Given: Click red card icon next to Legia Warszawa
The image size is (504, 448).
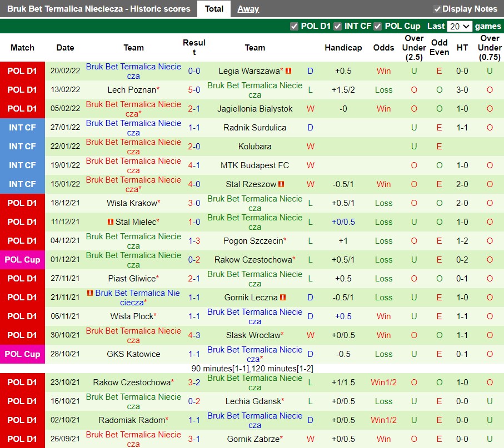Looking at the screenshot, I should [288, 71].
